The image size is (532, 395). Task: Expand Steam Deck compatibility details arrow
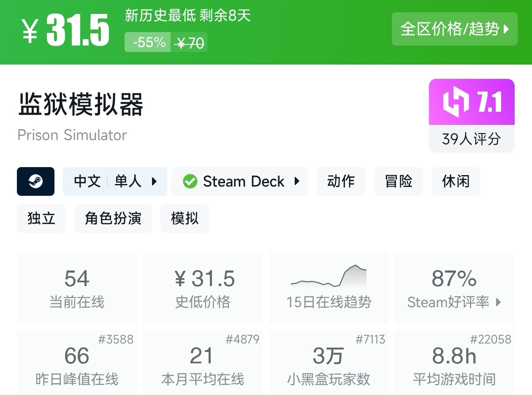pos(297,181)
